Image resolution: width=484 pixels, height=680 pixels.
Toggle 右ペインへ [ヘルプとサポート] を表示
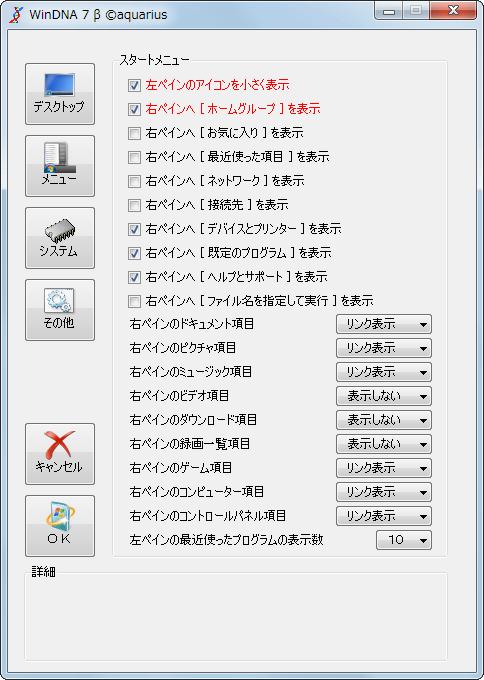coord(134,277)
